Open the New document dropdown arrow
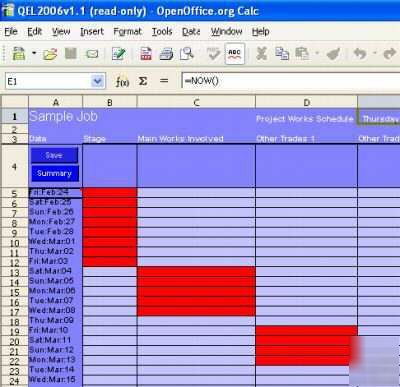Screen dimensions: 400x387 34,53
